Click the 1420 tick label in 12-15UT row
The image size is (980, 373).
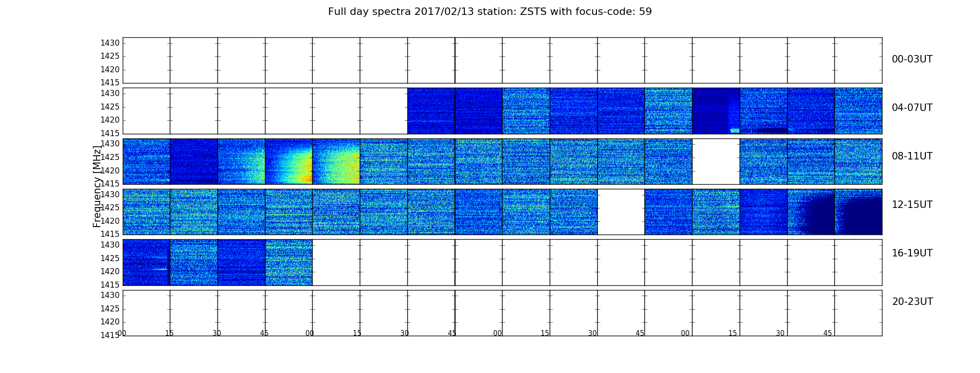[x=110, y=221]
